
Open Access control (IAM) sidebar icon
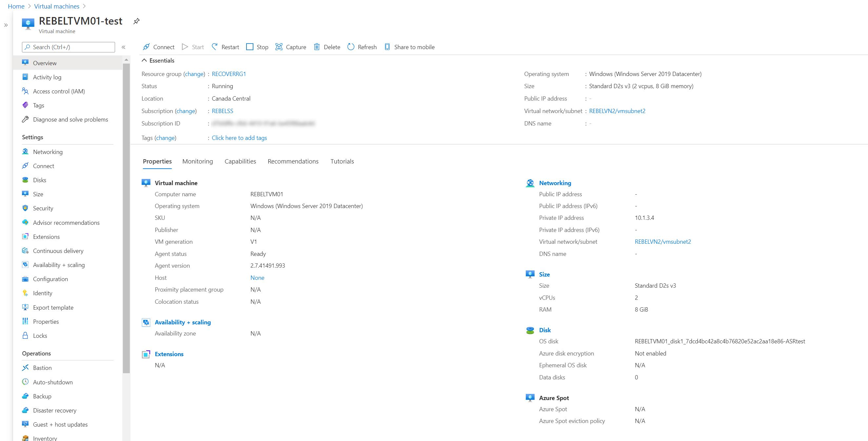[x=25, y=91]
